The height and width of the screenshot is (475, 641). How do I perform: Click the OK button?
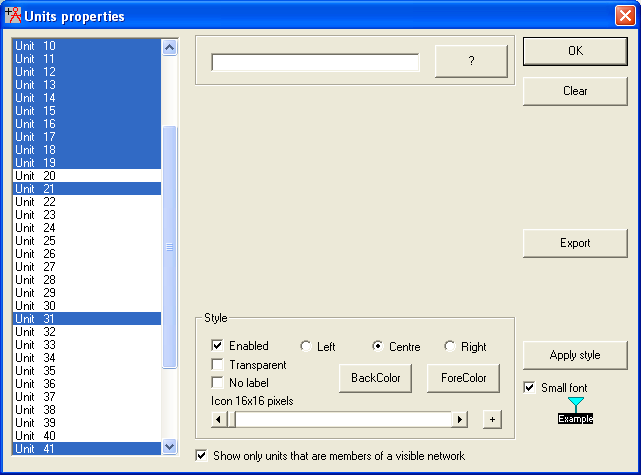[575, 51]
